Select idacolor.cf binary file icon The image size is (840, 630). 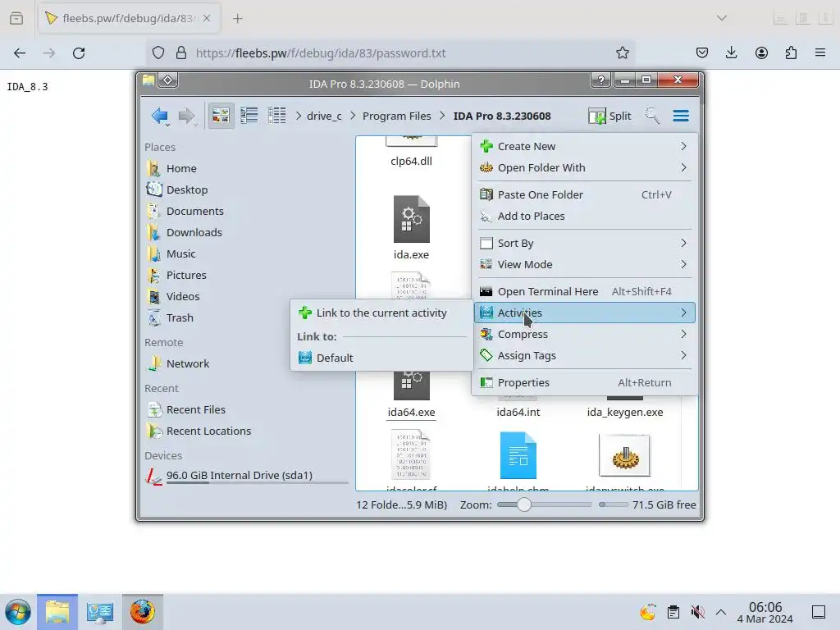(411, 454)
